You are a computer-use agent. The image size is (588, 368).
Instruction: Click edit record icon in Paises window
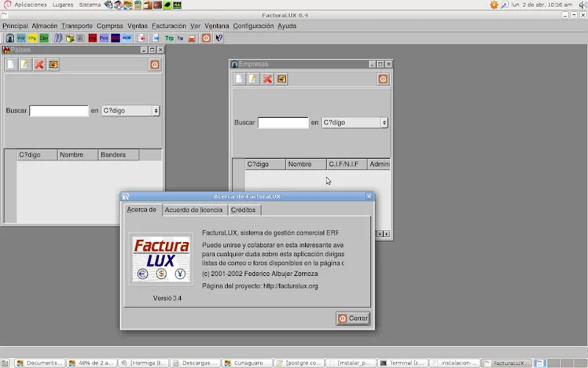point(25,65)
